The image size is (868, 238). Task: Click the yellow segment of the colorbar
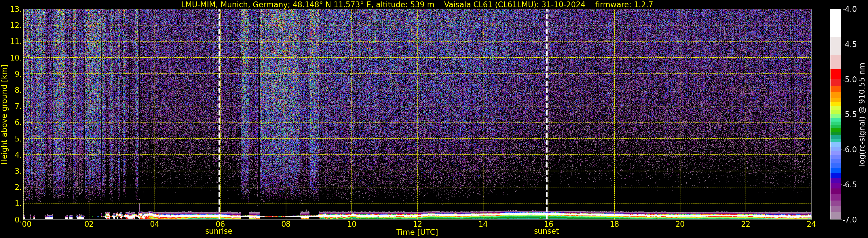[835, 105]
